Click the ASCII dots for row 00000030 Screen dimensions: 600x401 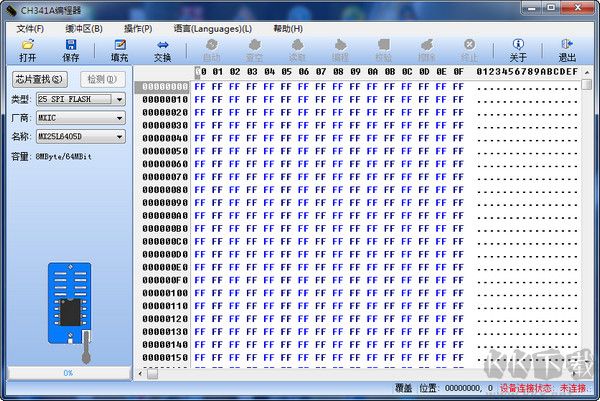point(527,127)
